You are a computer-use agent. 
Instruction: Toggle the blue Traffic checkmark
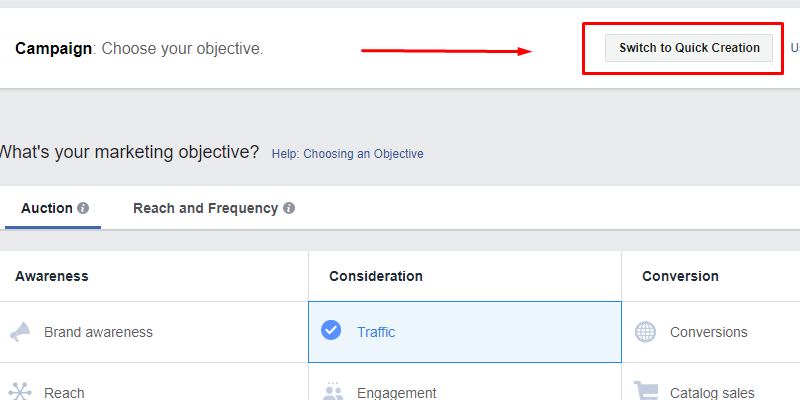click(x=331, y=330)
